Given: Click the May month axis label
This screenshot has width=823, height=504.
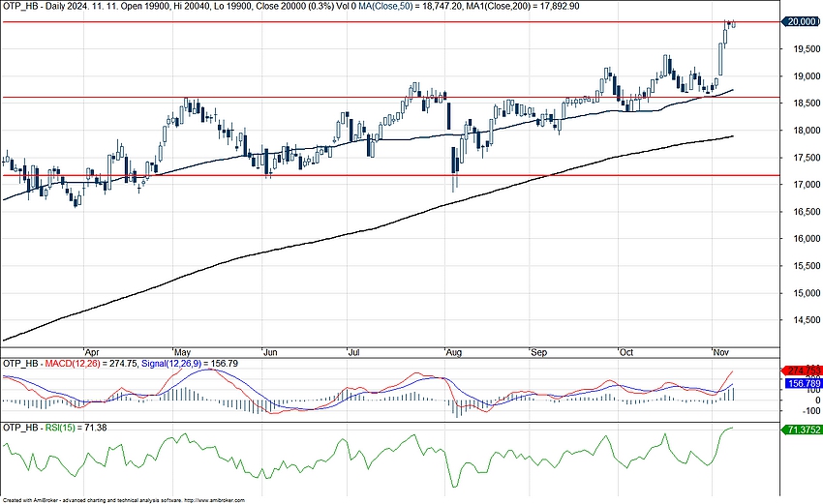Looking at the screenshot, I should 182,352.
